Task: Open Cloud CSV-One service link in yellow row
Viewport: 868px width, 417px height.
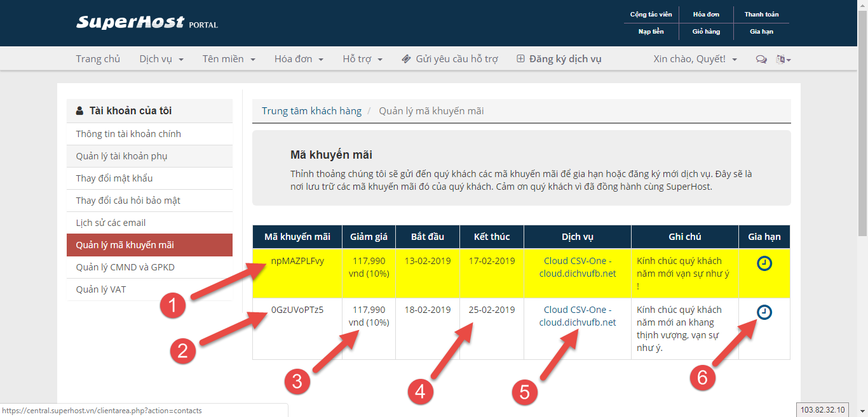Action: [578, 267]
